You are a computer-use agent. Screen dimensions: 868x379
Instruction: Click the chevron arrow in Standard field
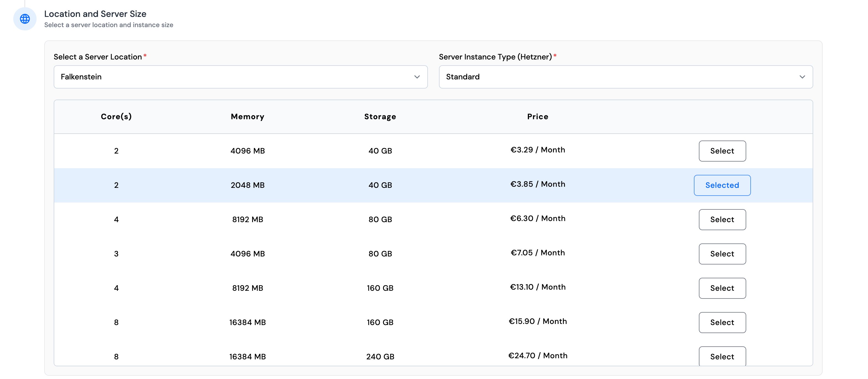[802, 77]
